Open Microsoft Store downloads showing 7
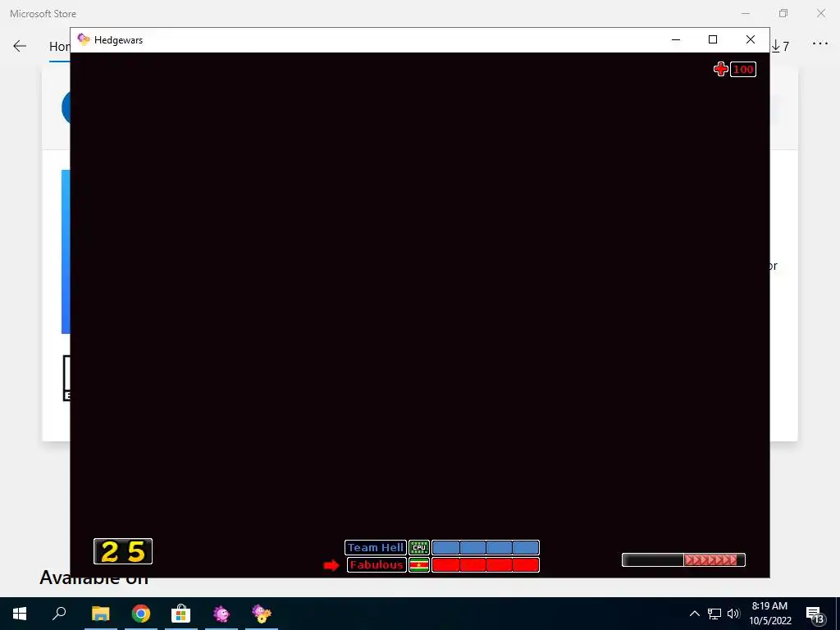This screenshot has width=840, height=630. tap(780, 47)
